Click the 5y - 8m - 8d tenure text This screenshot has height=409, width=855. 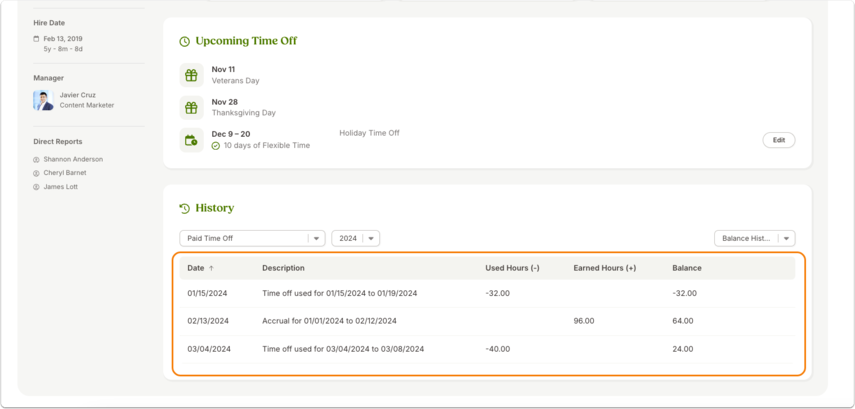63,49
